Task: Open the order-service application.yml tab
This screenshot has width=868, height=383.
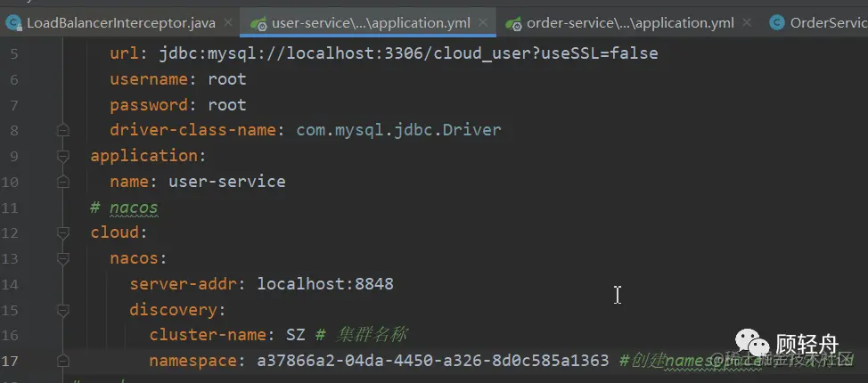Action: [630, 22]
